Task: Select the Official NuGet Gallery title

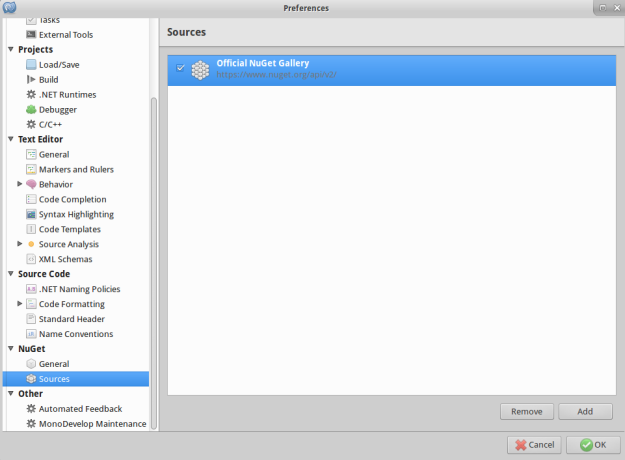Action: pos(263,63)
